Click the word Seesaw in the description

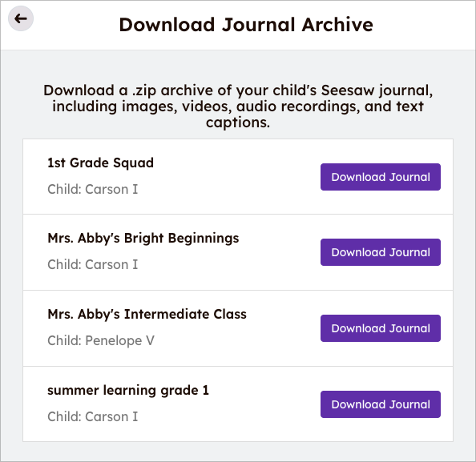click(x=348, y=90)
